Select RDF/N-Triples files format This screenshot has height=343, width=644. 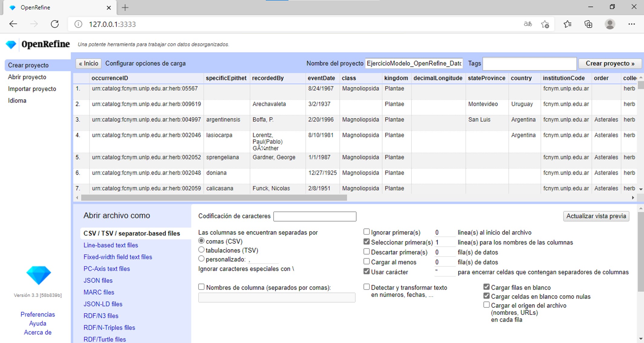[109, 328]
